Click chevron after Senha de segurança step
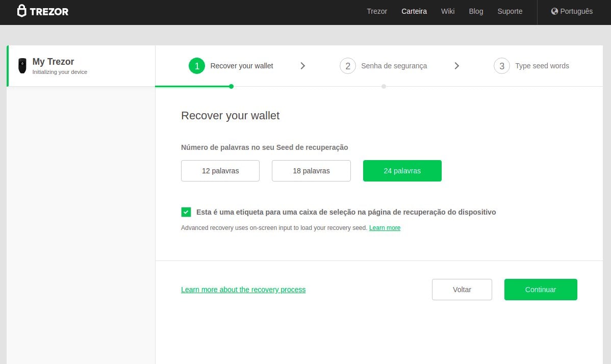Viewport: 611px width, 364px height. coord(456,66)
